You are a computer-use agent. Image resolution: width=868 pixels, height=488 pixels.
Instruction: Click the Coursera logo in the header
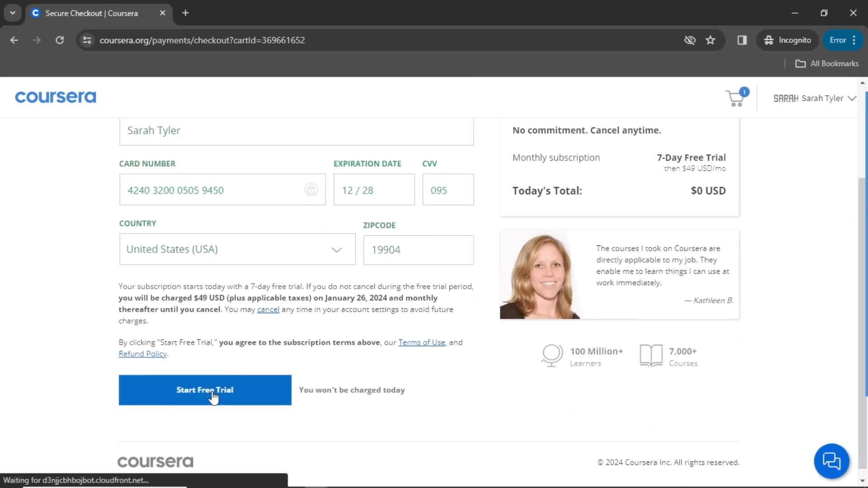[x=55, y=97]
